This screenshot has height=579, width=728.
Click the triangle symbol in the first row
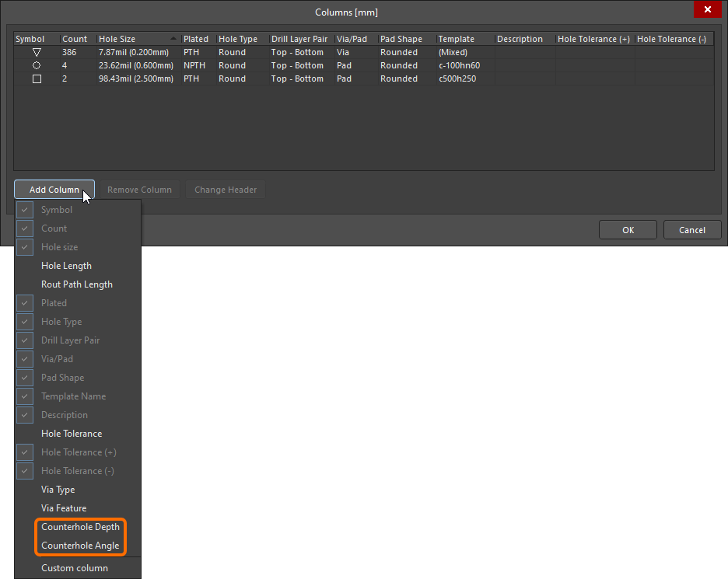tap(37, 52)
